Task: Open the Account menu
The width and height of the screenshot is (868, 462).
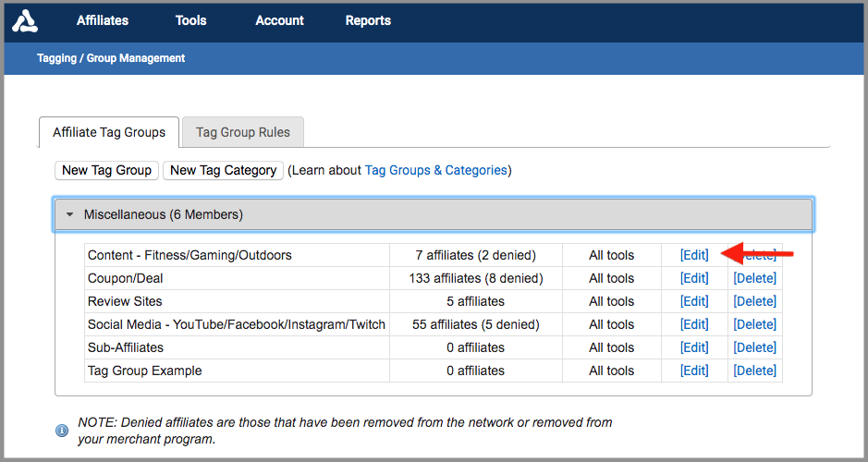Action: click(x=279, y=20)
